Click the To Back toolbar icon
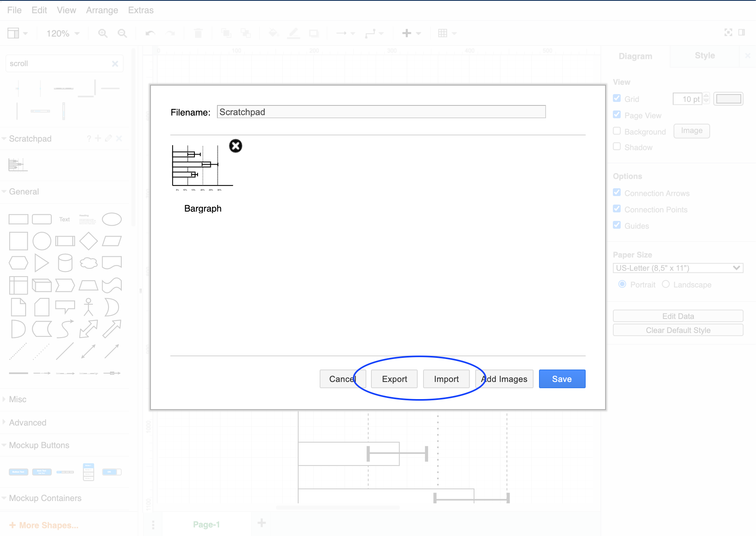The image size is (756, 536). pyautogui.click(x=246, y=33)
